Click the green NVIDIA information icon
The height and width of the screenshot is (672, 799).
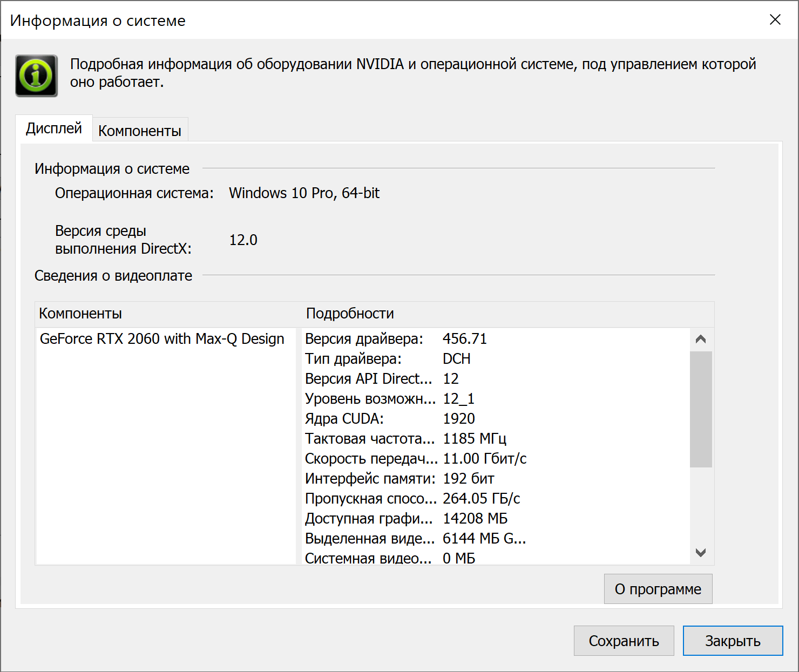point(36,76)
